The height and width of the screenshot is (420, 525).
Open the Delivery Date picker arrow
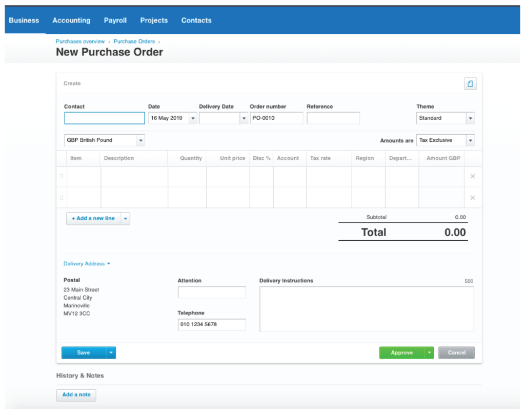click(x=244, y=118)
